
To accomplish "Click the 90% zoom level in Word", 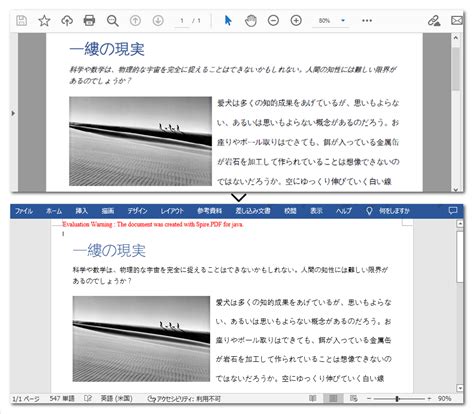I will pos(444,399).
